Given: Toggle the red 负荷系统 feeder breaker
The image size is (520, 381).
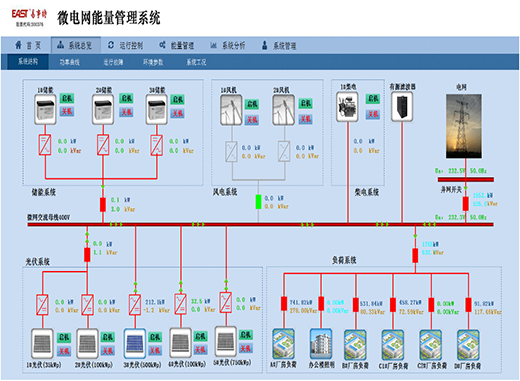Looking at the screenshot, I should point(415,256).
